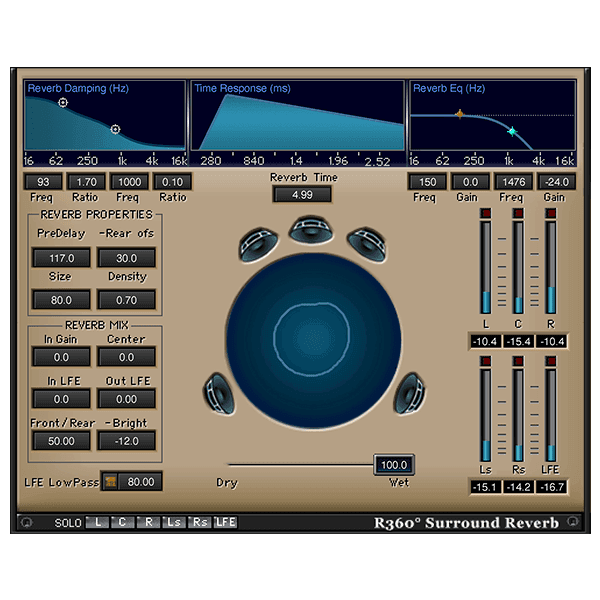Reset the L channel clip indicator
Screen dimensions: 600x600
tap(486, 213)
